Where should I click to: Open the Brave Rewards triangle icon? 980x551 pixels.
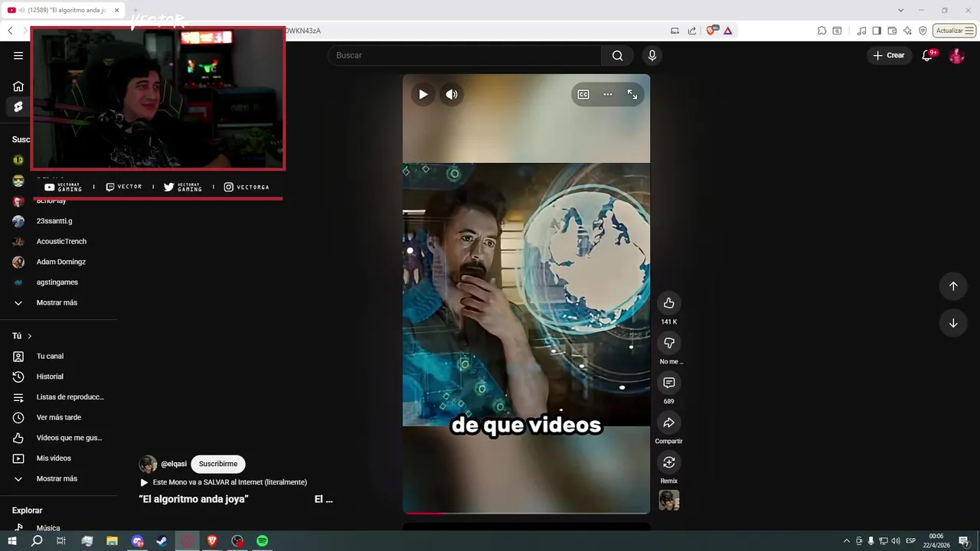[727, 31]
